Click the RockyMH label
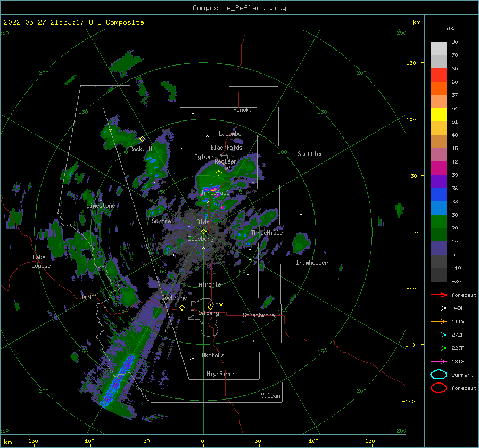Screen dimensions: 479x448 click(141, 149)
